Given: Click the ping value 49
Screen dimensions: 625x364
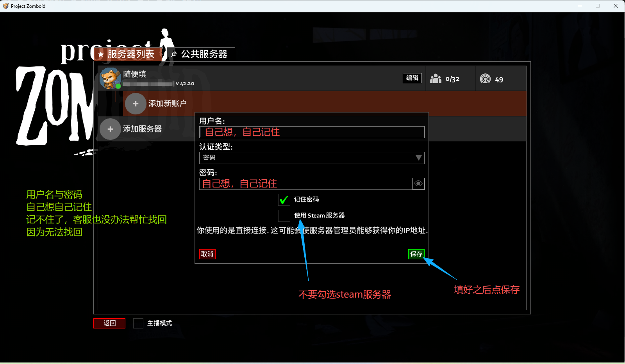Looking at the screenshot, I should click(499, 80).
